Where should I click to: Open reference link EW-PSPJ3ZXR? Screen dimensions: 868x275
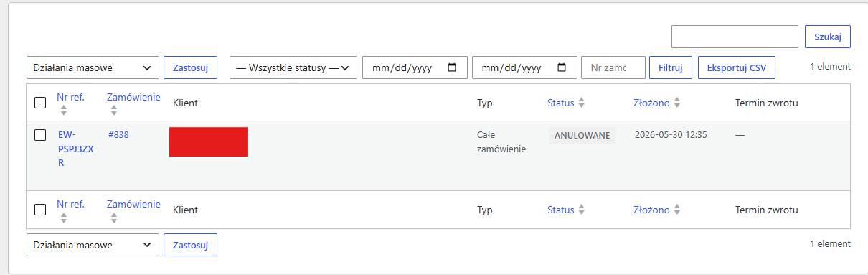[x=75, y=149]
